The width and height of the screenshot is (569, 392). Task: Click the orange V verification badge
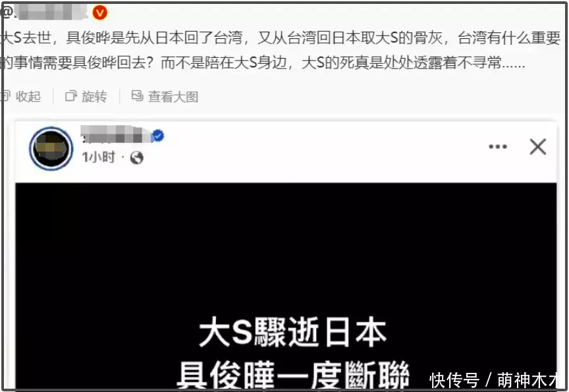tap(100, 13)
